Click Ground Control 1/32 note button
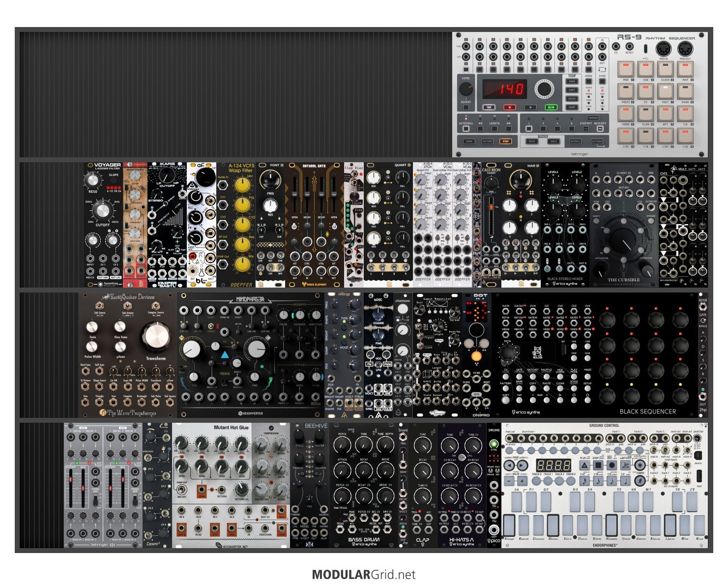 pos(585,481)
